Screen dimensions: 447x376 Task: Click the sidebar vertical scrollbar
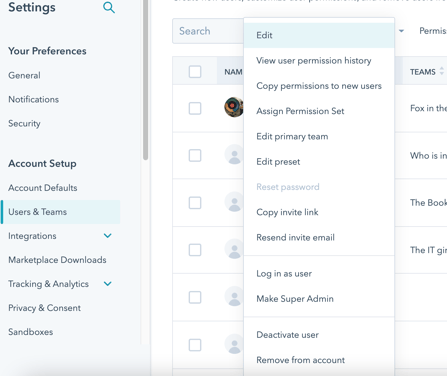click(145, 80)
